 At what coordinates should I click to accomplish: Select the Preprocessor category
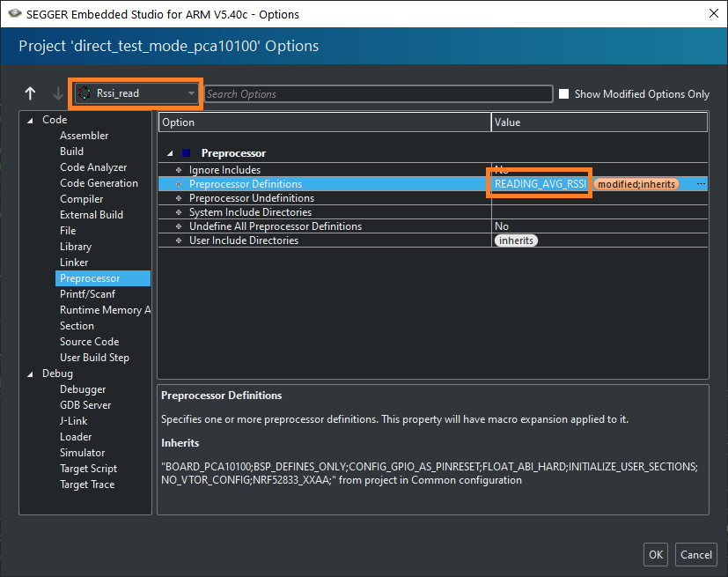point(103,278)
